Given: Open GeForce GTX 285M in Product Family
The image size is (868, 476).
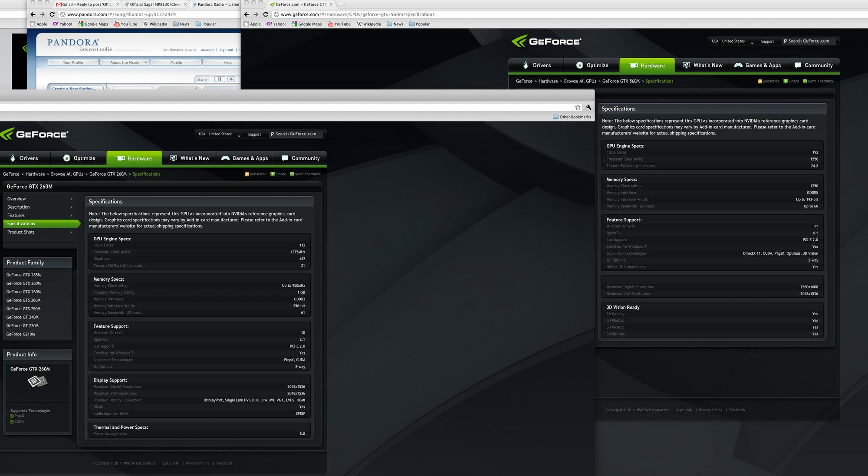Looking at the screenshot, I should pos(23,275).
